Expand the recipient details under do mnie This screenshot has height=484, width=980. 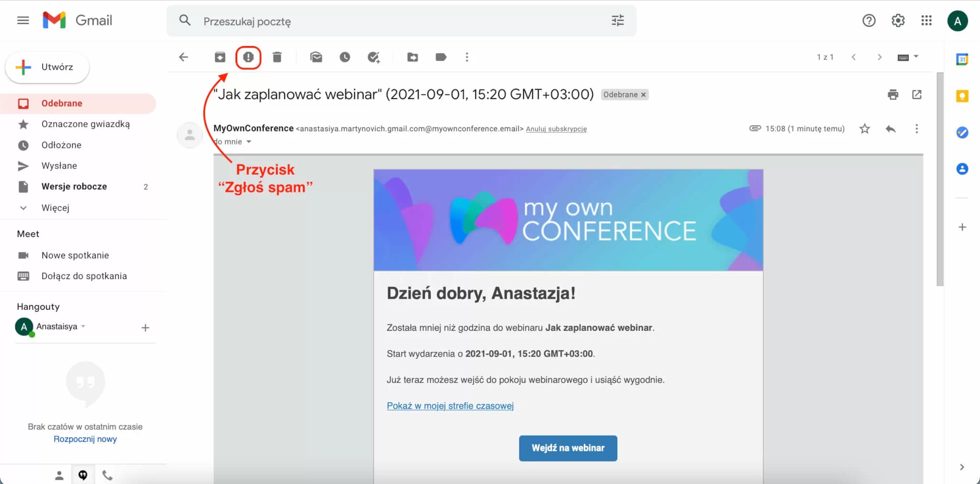249,141
